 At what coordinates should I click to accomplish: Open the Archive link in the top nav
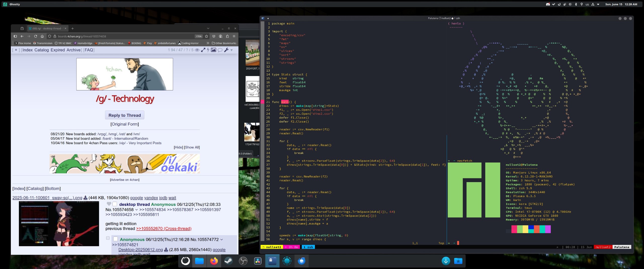(73, 50)
